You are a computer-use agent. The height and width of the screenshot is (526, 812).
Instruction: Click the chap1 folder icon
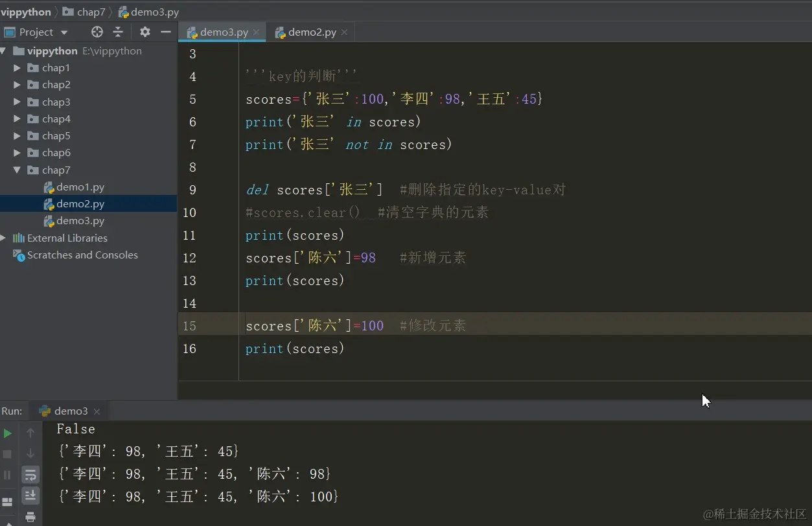click(33, 67)
